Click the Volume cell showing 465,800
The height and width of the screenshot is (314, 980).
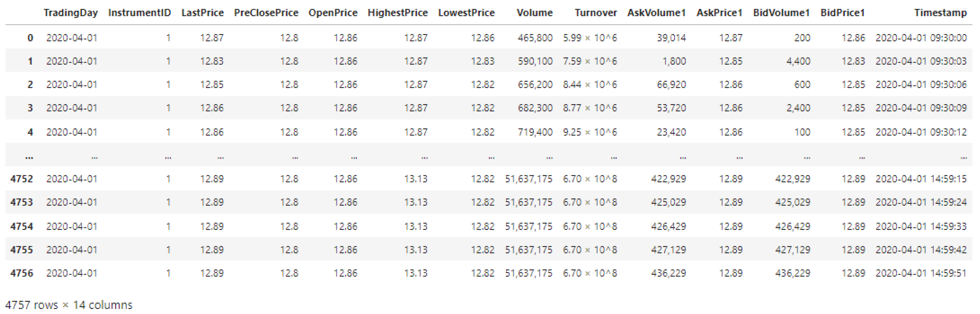pos(534,38)
